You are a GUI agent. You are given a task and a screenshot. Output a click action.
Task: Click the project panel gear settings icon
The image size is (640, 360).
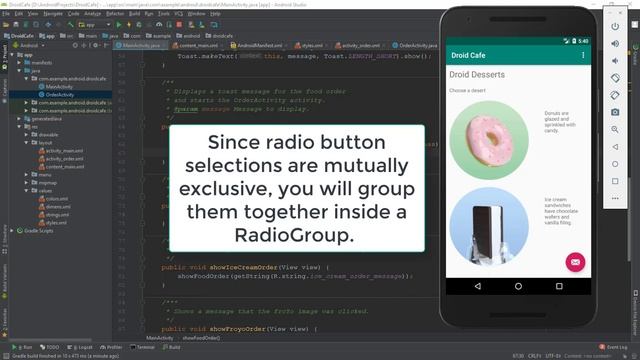click(x=95, y=45)
